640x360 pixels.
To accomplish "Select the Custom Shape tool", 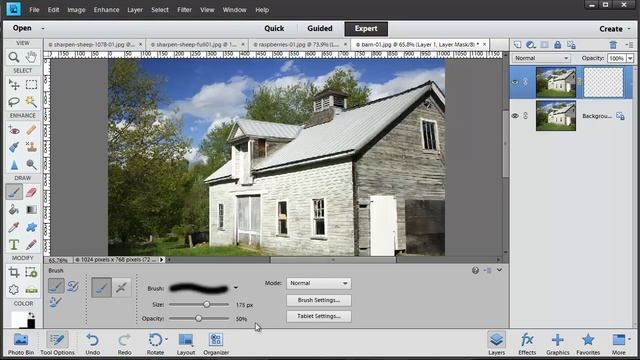I will tap(31, 227).
